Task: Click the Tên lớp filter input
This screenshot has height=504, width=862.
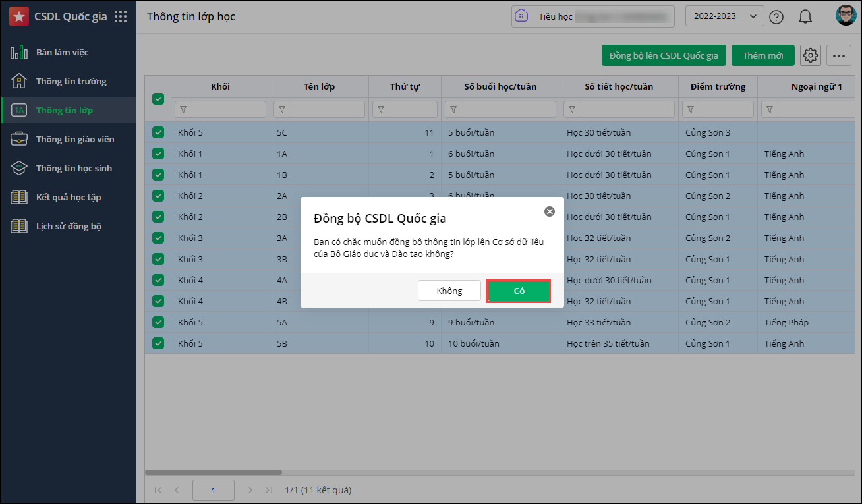Action: [x=319, y=109]
